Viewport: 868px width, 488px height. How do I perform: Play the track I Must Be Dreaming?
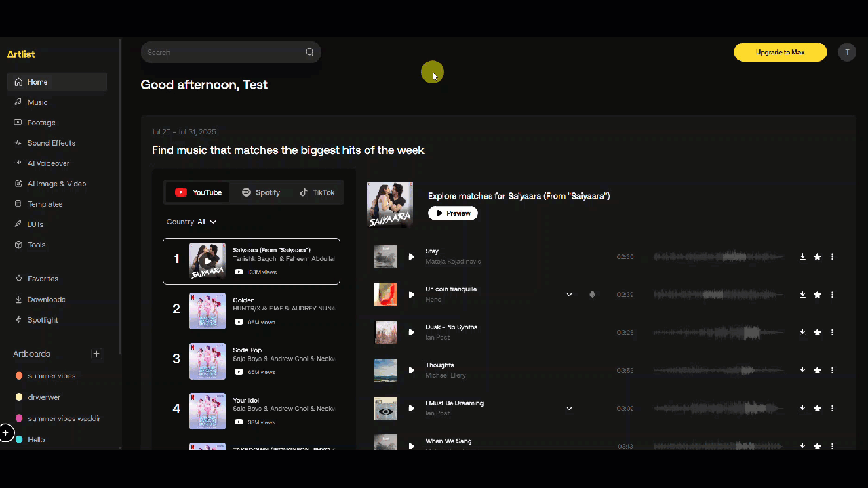pos(411,409)
